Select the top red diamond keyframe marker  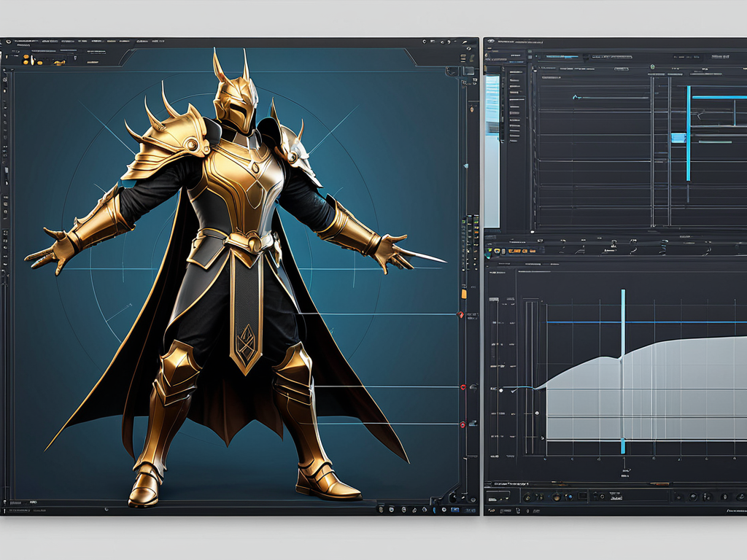460,314
